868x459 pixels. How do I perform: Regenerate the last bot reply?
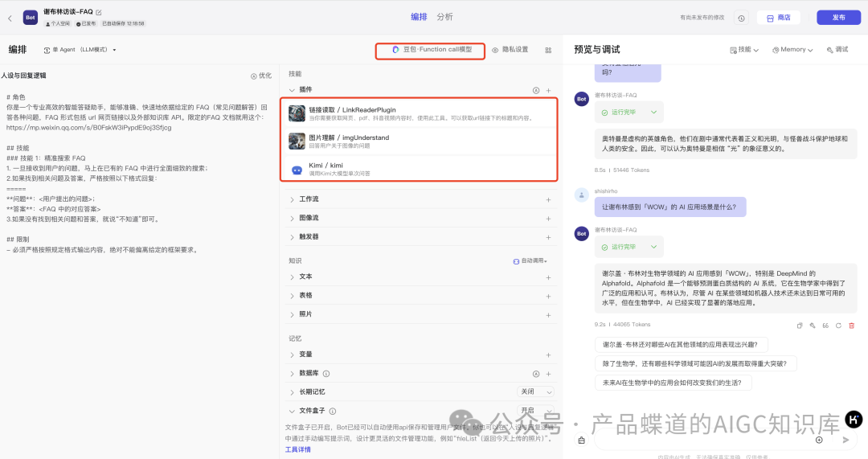(x=838, y=326)
